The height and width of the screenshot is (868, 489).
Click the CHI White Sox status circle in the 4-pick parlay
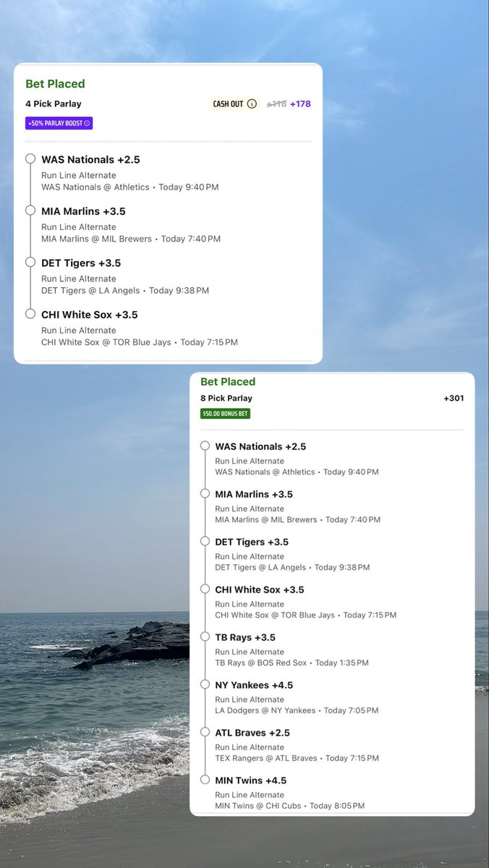click(x=30, y=314)
